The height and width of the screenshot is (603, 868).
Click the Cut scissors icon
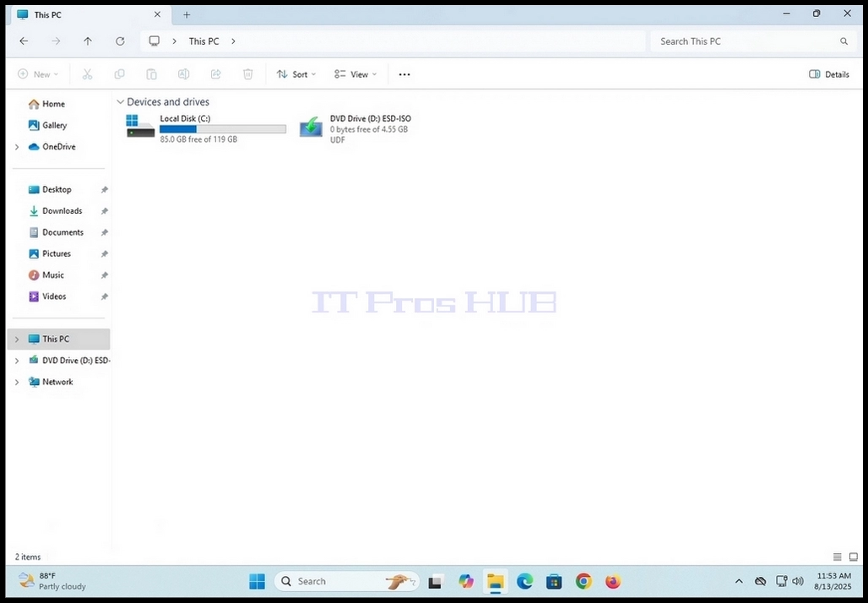pos(87,74)
